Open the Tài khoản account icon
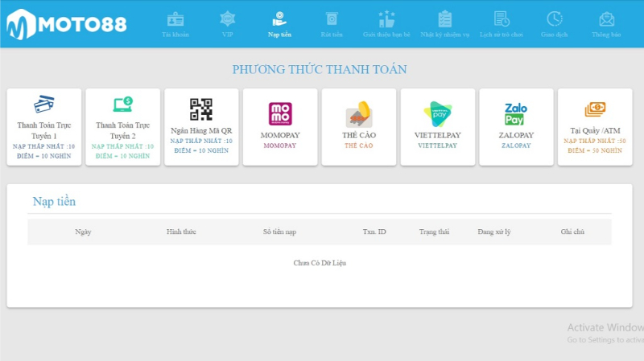644x361 pixels. 175,19
